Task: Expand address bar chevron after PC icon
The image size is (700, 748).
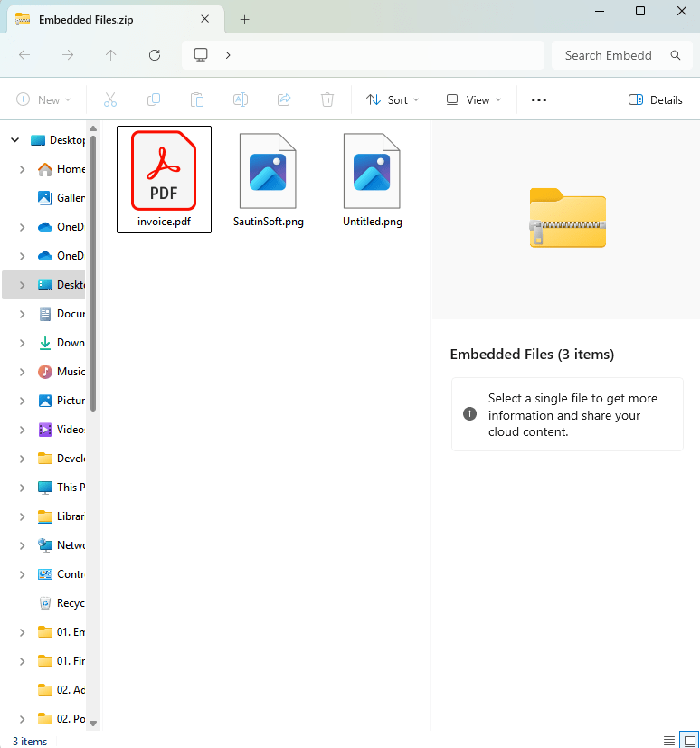Action: pyautogui.click(x=228, y=55)
